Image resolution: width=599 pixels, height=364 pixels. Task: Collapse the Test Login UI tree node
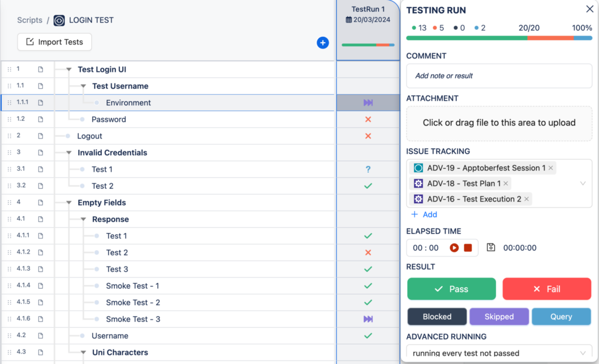[70, 69]
